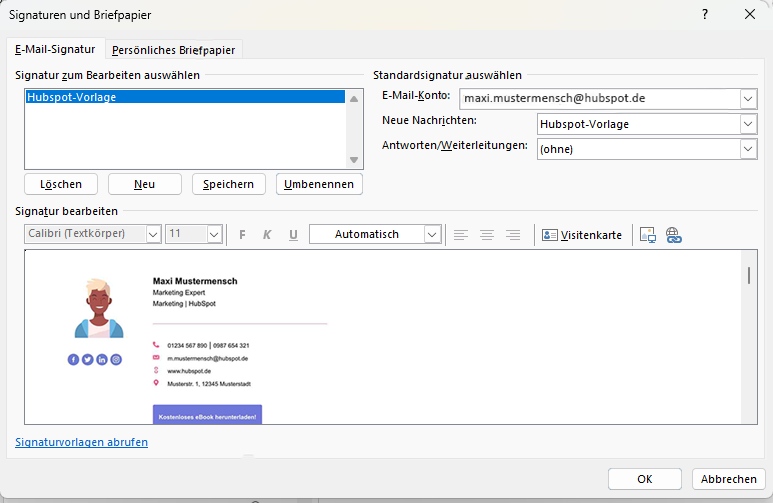This screenshot has height=503, width=773.
Task: Toggle italic (K) formatting
Action: coord(267,235)
